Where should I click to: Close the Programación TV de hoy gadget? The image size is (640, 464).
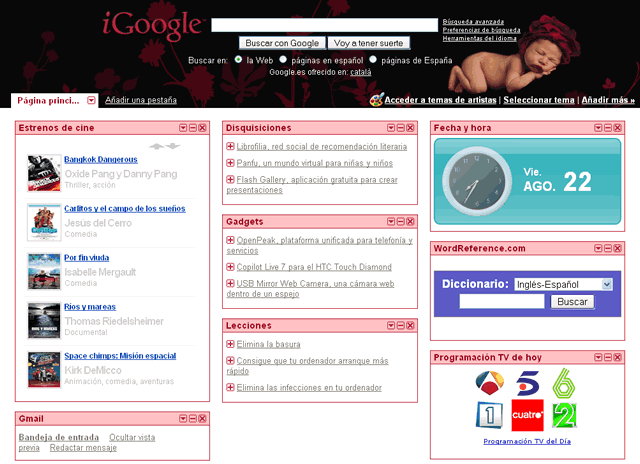coord(618,357)
